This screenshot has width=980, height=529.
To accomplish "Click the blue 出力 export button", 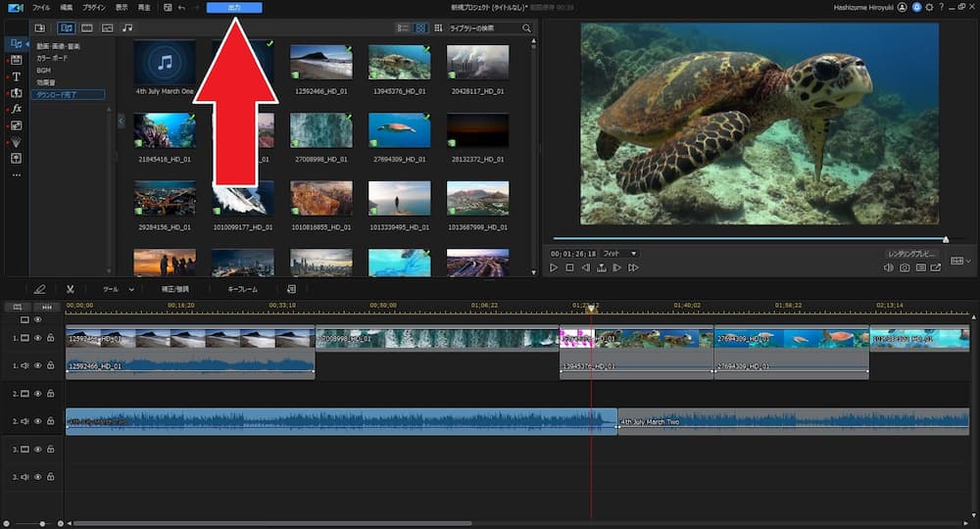I will tap(234, 8).
